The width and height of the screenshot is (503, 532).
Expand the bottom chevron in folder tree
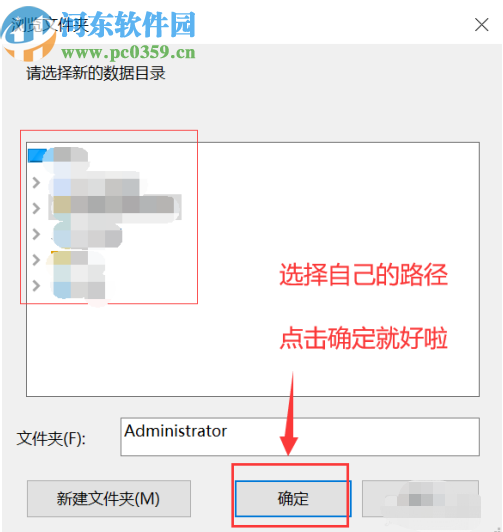point(36,285)
